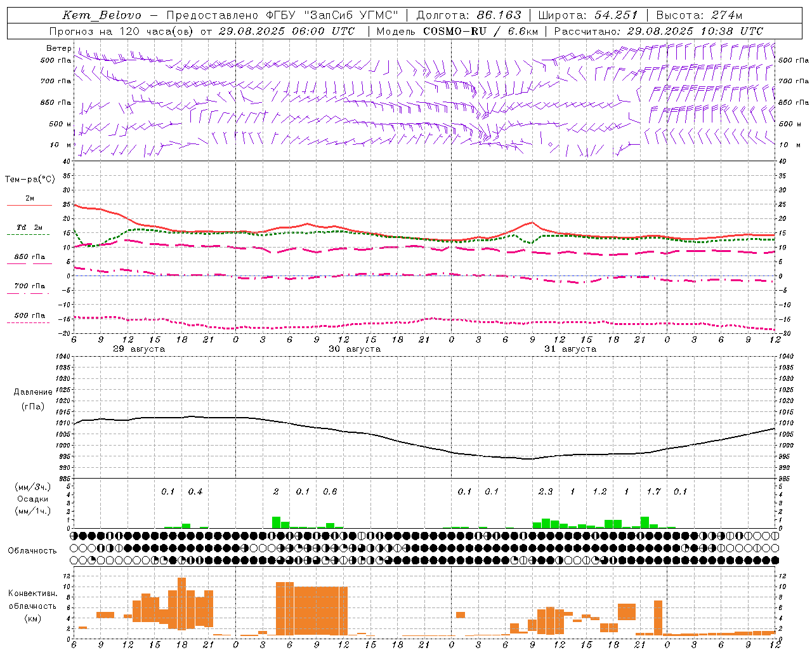Viewport: 812px width, 650px height.
Task: Click the "(гПа)" pressure unit label
Action: pos(33,407)
